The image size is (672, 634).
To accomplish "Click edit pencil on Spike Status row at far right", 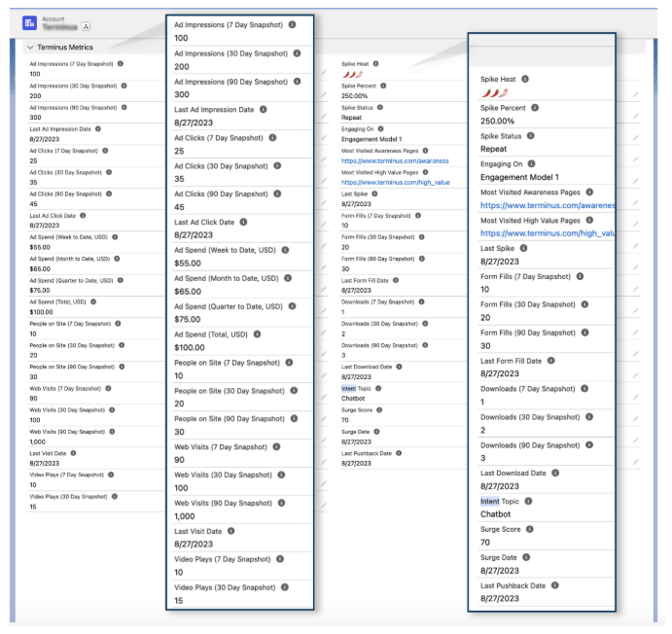I will pos(636,116).
